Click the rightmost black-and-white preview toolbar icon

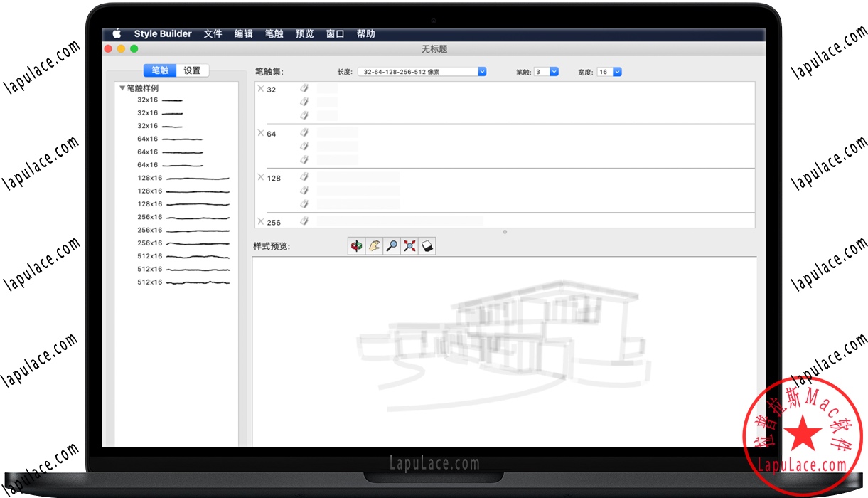point(427,246)
